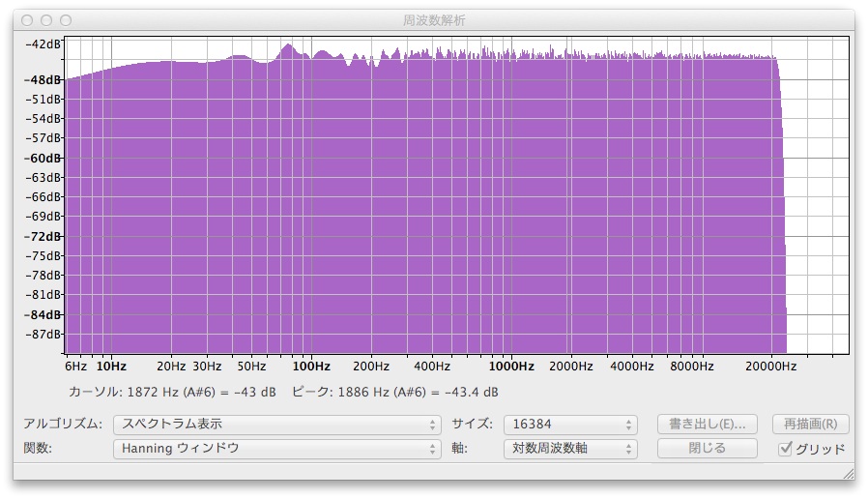Click the カーソル: 1872 Hz readout text
This screenshot has width=868, height=499.
click(x=172, y=392)
